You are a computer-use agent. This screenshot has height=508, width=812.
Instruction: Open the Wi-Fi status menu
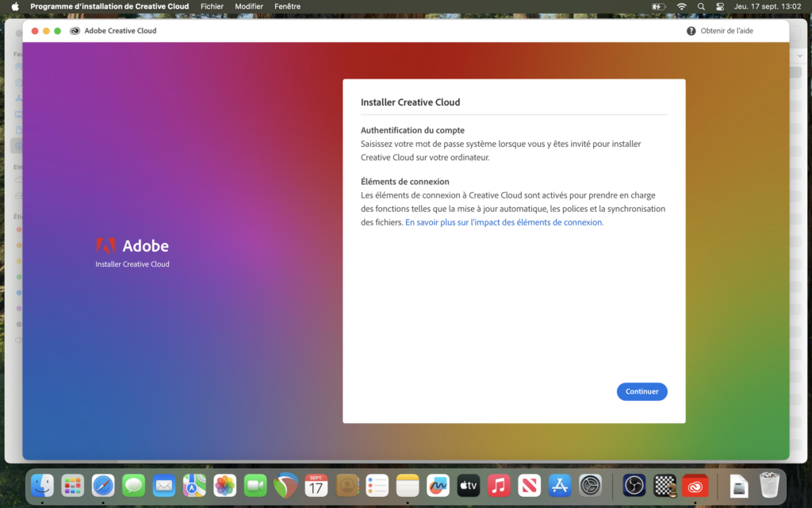681,6
